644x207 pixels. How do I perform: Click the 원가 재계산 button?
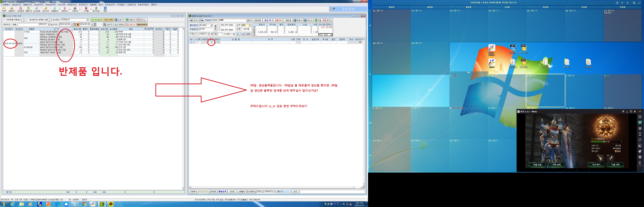(x=119, y=24)
